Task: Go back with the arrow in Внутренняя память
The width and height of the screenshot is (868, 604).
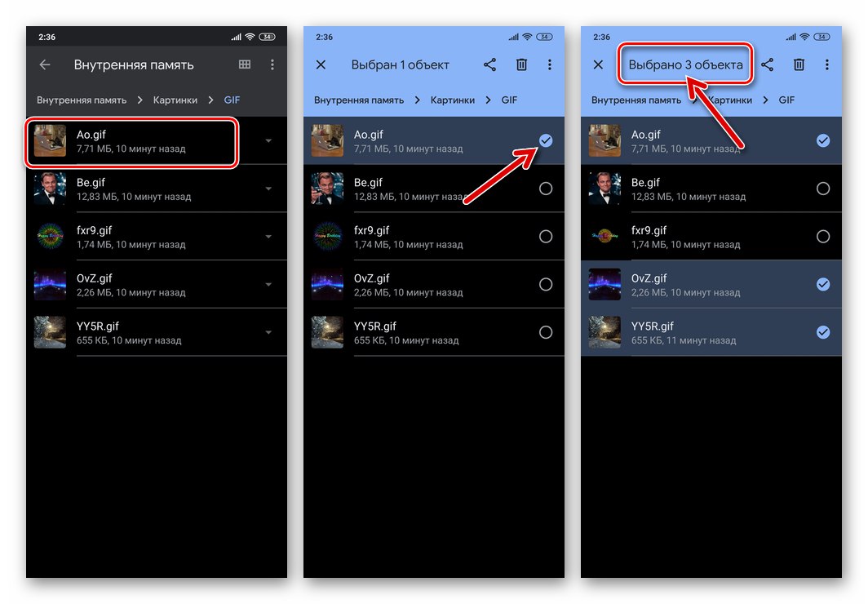Action: tap(45, 64)
